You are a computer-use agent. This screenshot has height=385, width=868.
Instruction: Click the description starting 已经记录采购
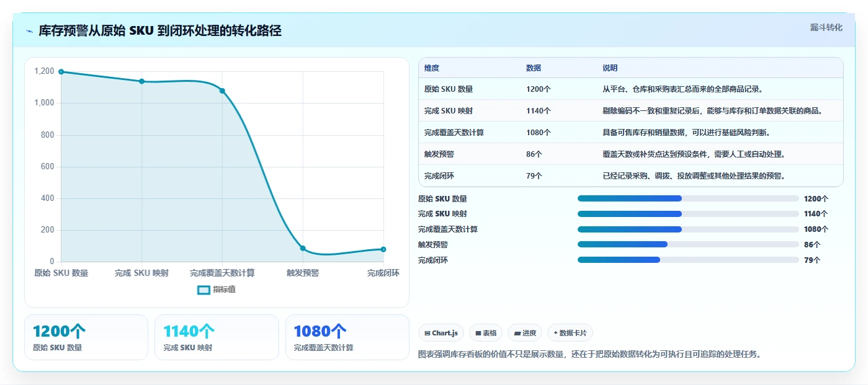tap(695, 176)
